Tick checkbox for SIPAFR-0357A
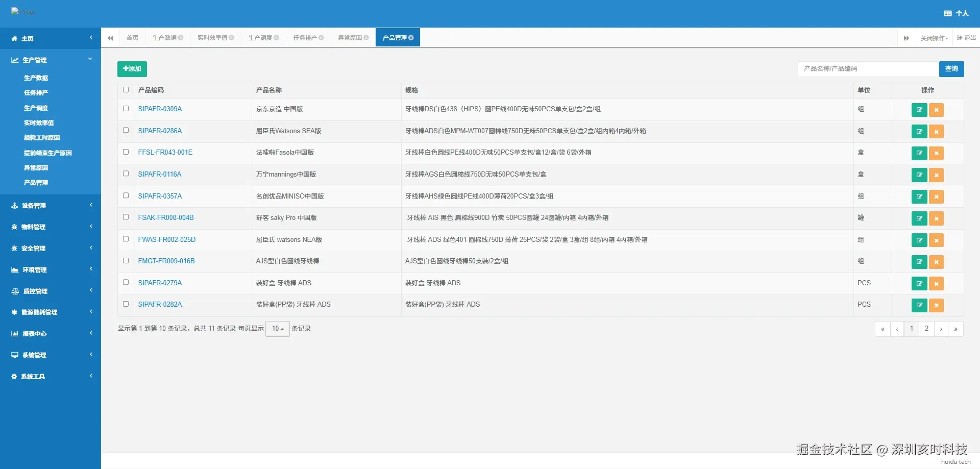This screenshot has height=469, width=980. [x=126, y=195]
